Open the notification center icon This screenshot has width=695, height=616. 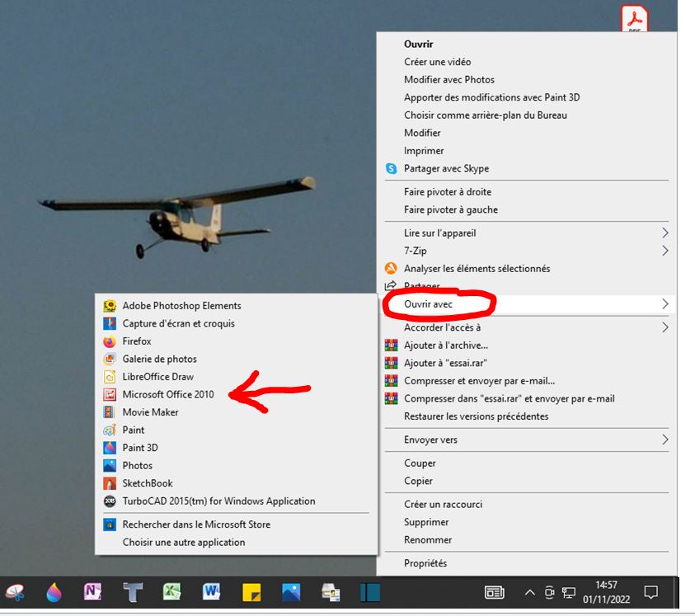coord(650,591)
